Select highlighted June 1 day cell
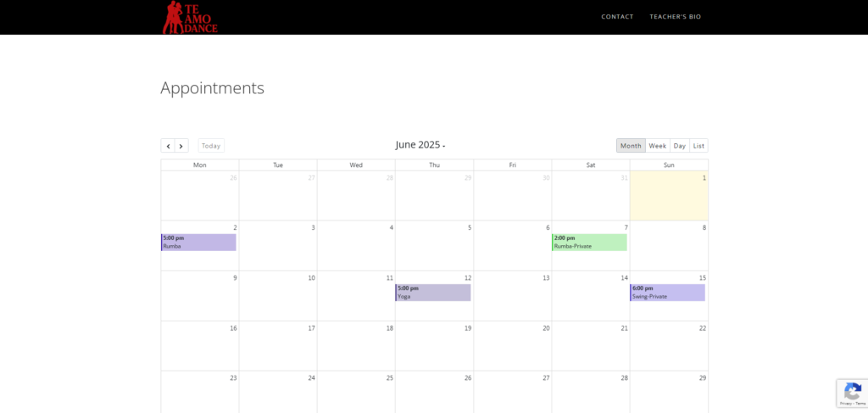The image size is (868, 413). [669, 199]
